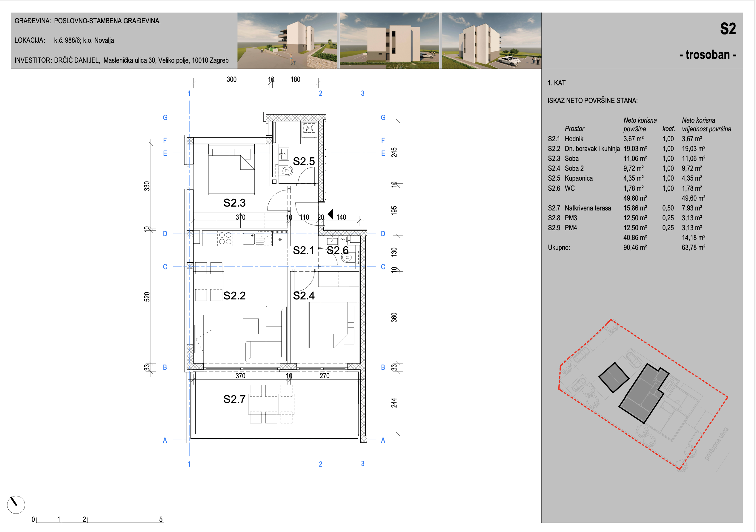The image size is (756, 532).
Task: Click the black entrance arrow marker
Action: [x=330, y=214]
